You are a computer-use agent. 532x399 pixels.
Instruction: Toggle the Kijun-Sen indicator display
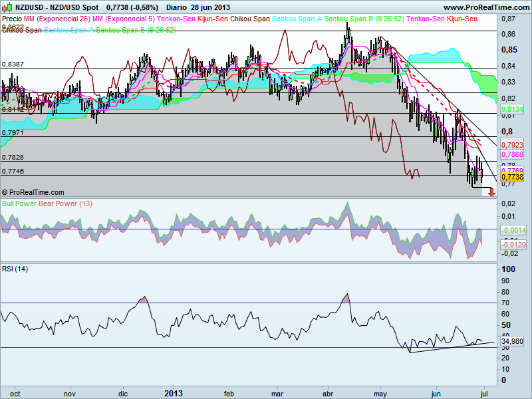click(213, 21)
